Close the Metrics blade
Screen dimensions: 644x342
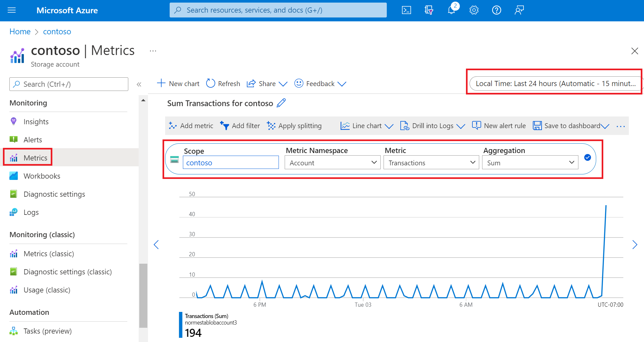[x=635, y=51]
